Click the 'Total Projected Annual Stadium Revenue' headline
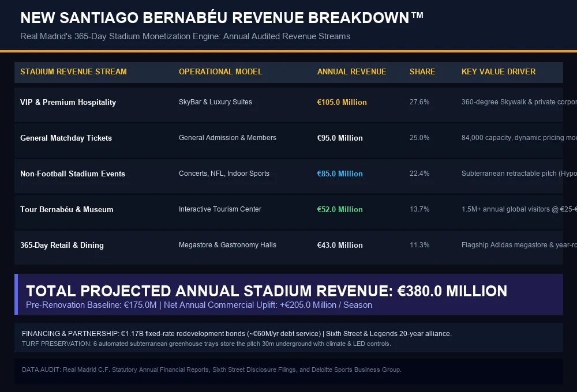The height and width of the screenshot is (392, 577). [x=267, y=291]
